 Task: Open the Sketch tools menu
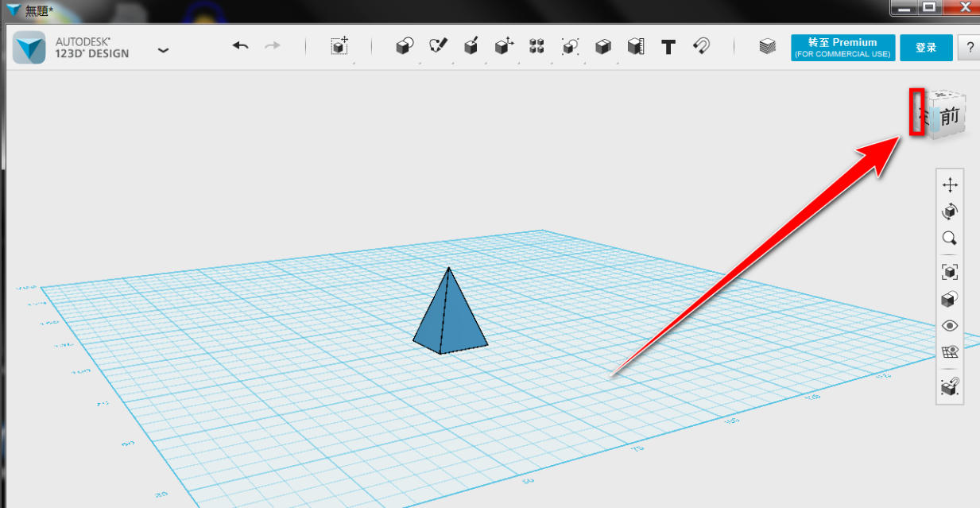click(x=438, y=46)
